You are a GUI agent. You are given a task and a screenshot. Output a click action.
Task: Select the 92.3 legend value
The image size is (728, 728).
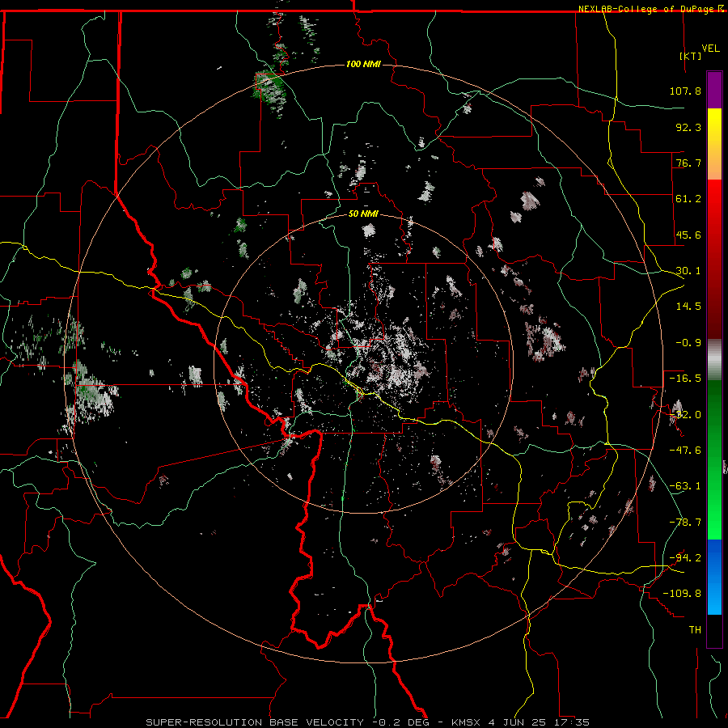tap(688, 127)
